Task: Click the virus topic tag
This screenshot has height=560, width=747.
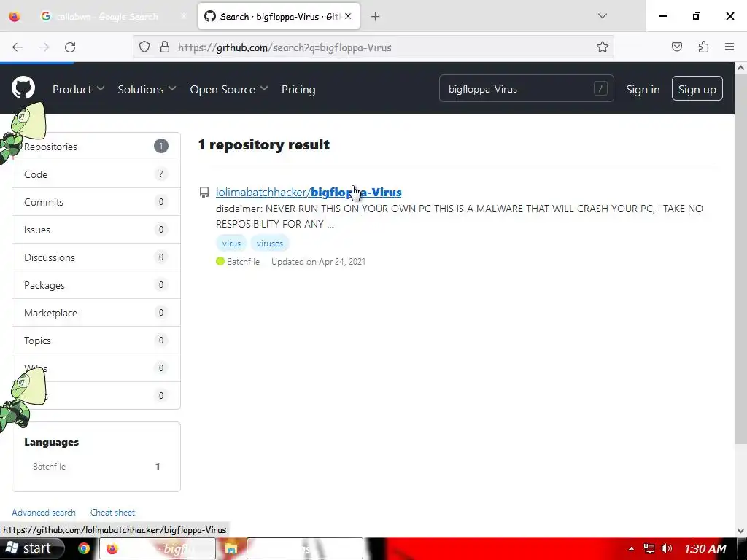Action: pos(231,244)
